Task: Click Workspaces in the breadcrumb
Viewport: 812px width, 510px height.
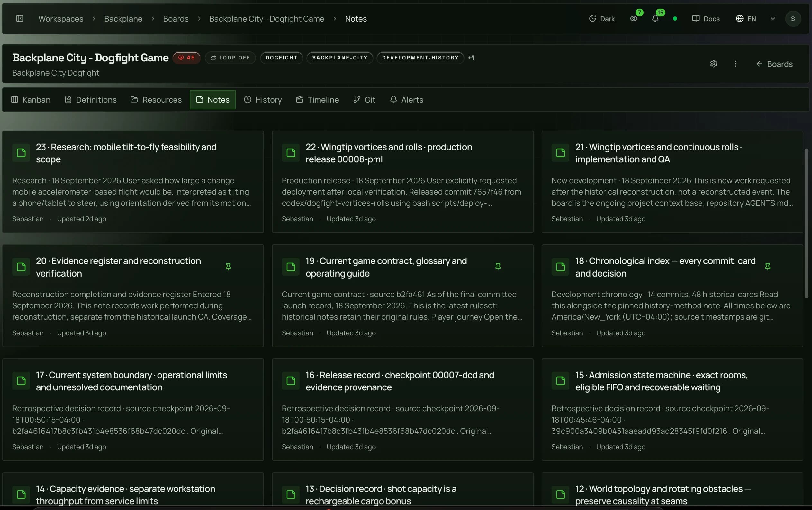Action: (x=61, y=19)
